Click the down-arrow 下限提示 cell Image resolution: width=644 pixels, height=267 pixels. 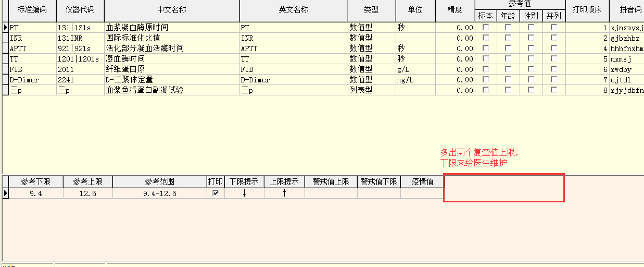point(244,193)
